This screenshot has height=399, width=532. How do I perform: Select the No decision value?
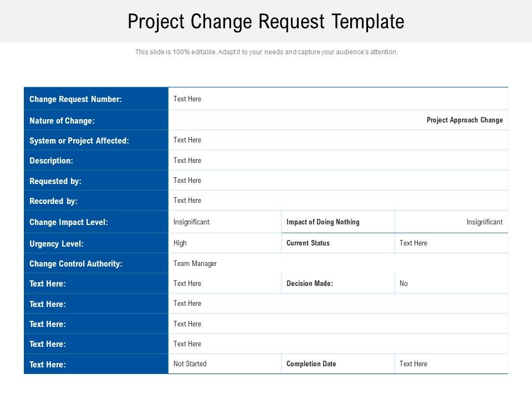coord(403,283)
